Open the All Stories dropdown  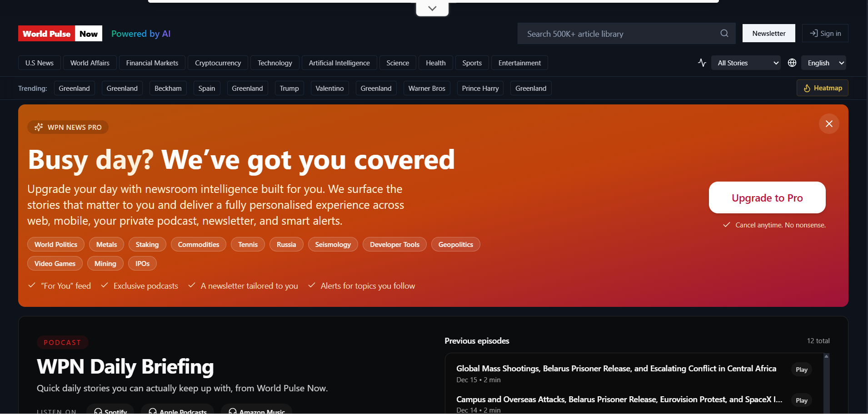point(746,63)
